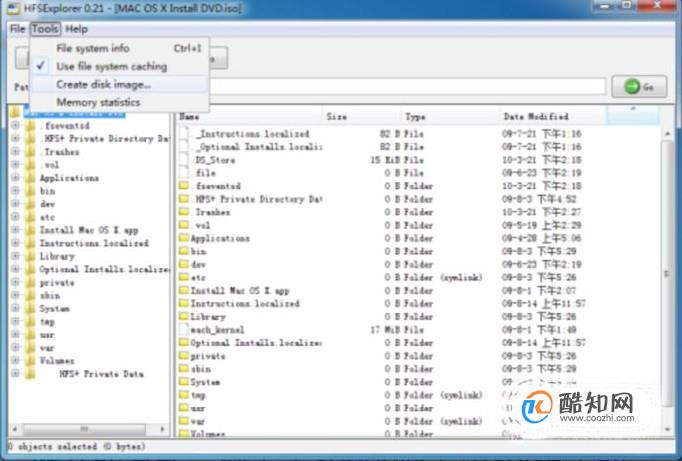Expand the .vol tree node

tap(15, 164)
